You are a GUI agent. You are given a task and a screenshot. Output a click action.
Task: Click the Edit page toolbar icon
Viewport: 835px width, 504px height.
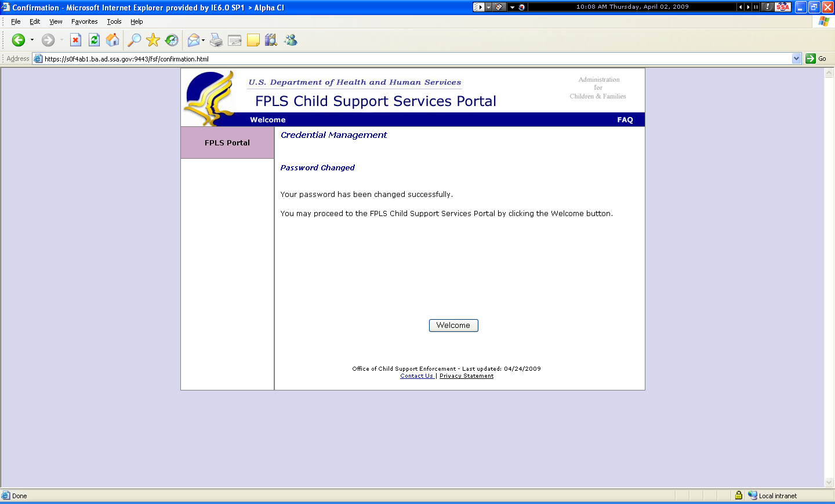point(235,40)
